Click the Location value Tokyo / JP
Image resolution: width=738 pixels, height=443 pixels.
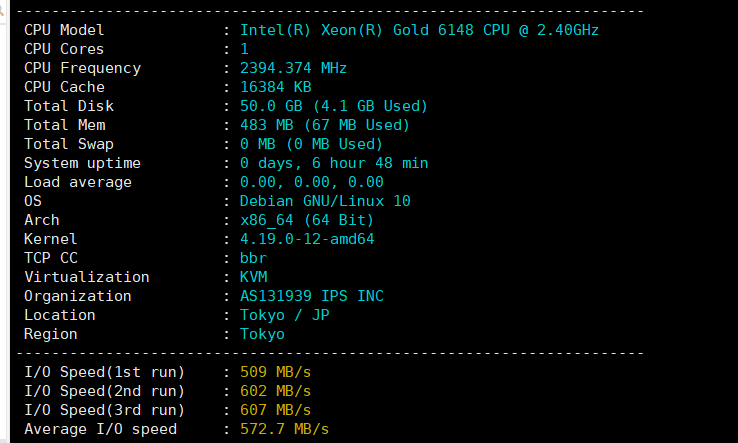[285, 315]
